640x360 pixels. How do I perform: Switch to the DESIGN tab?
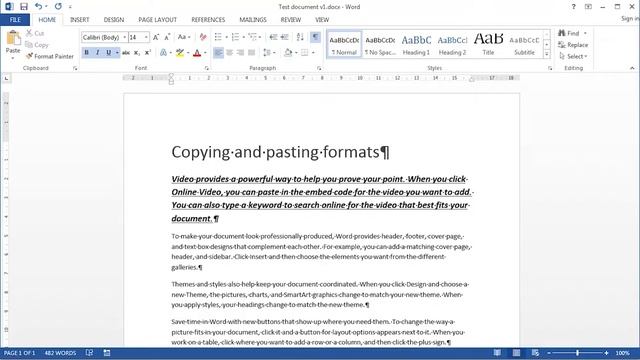114,20
